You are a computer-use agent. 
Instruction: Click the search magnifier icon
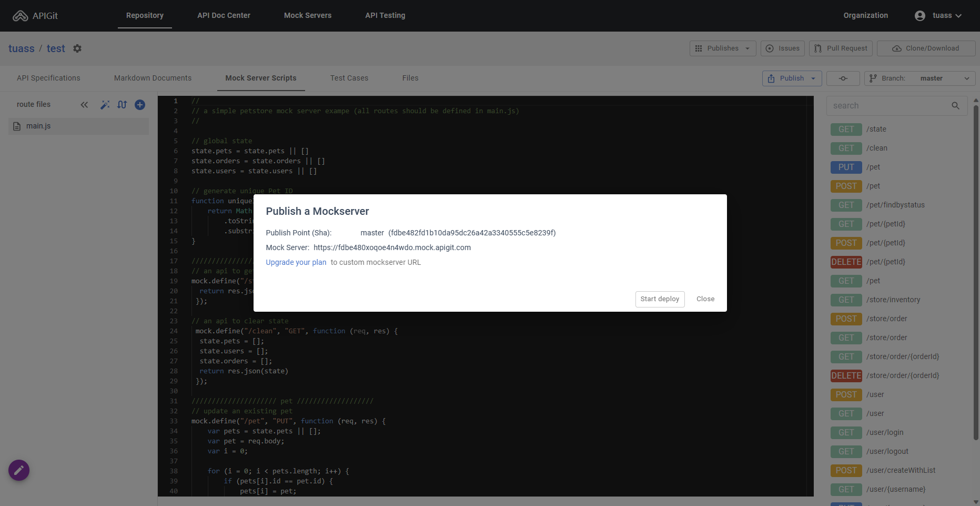point(955,106)
